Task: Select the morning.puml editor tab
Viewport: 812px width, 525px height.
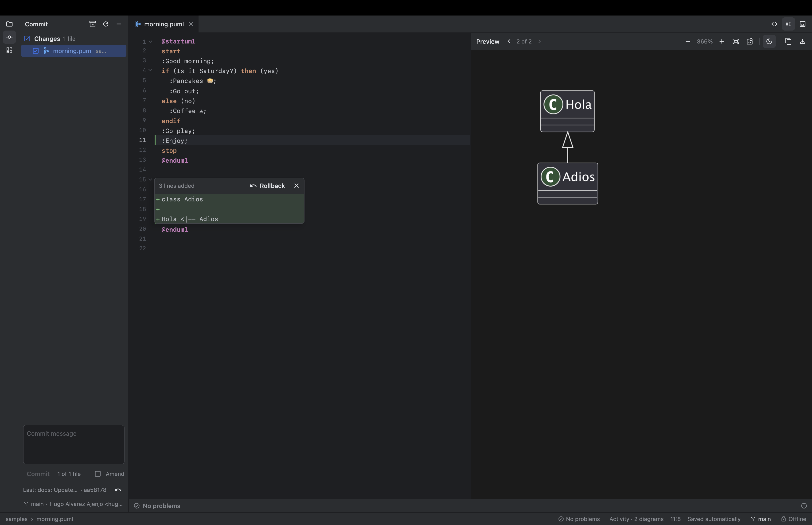Action: pos(164,24)
